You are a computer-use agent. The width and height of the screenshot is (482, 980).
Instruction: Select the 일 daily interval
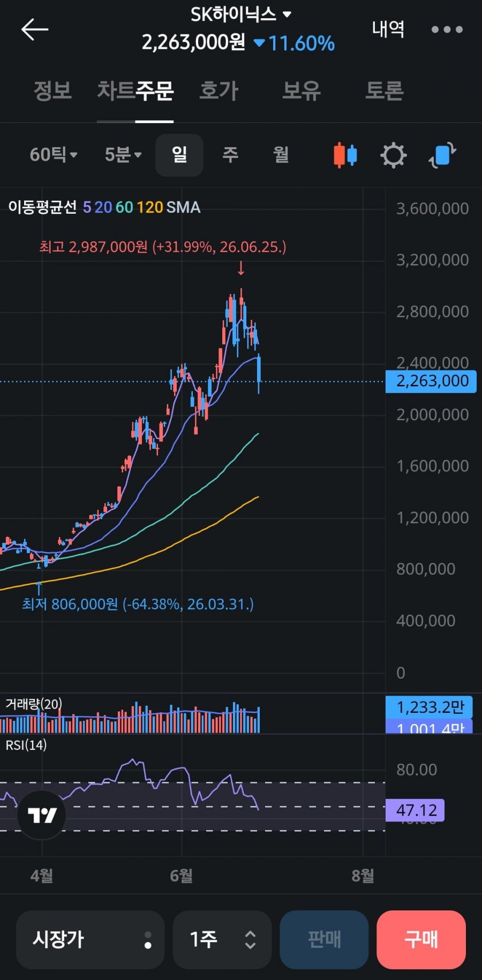pyautogui.click(x=179, y=155)
